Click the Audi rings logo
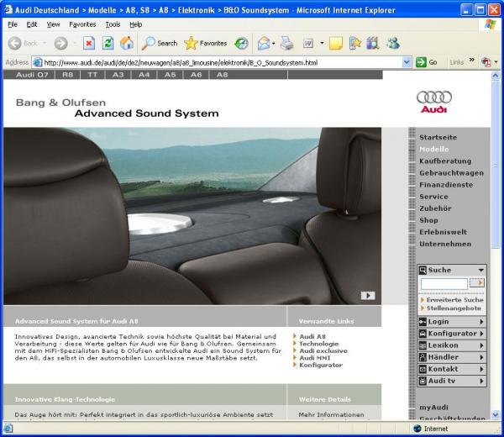The height and width of the screenshot is (437, 504). tap(433, 100)
